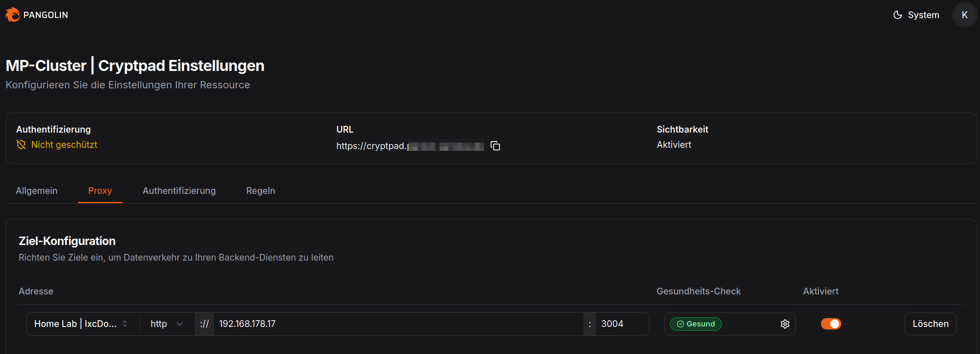The image size is (980, 354).
Task: Click the port field showing 3004
Action: pyautogui.click(x=621, y=324)
